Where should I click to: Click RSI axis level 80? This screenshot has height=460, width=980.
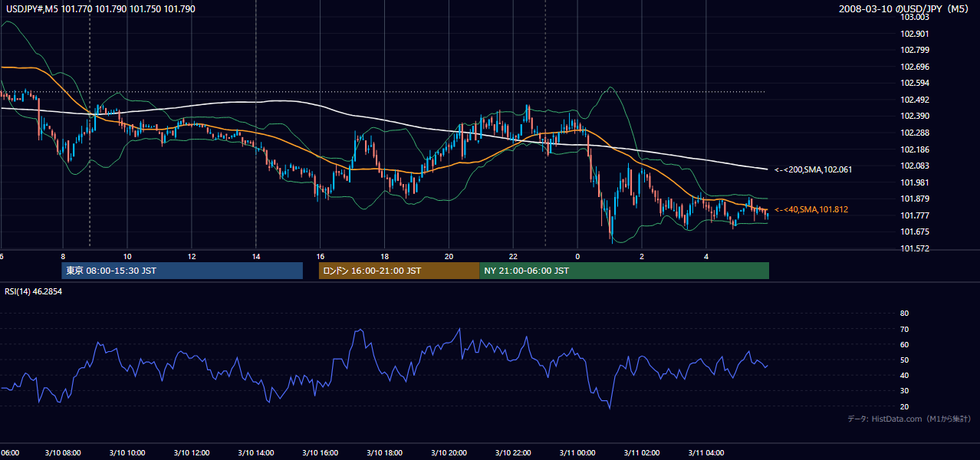(x=904, y=314)
